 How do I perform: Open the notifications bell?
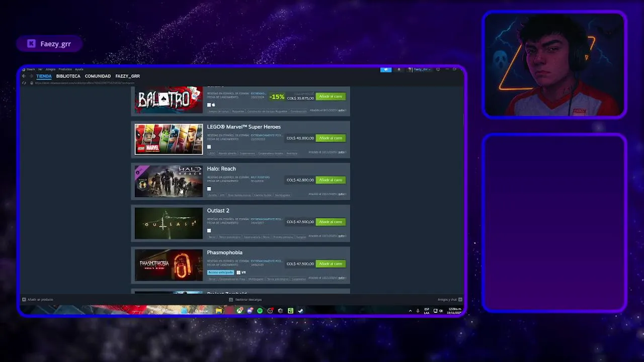click(399, 69)
